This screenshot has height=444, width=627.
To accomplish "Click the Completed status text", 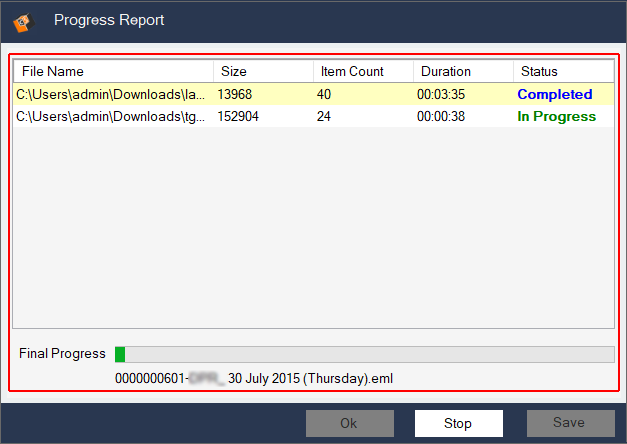I will coord(554,95).
